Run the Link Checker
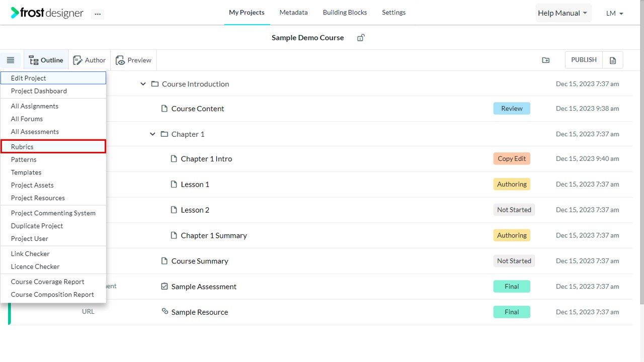 pos(53,254)
